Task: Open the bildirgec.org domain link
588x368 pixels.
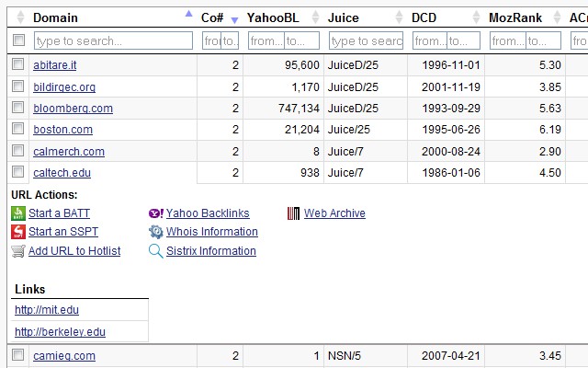Action: 64,87
